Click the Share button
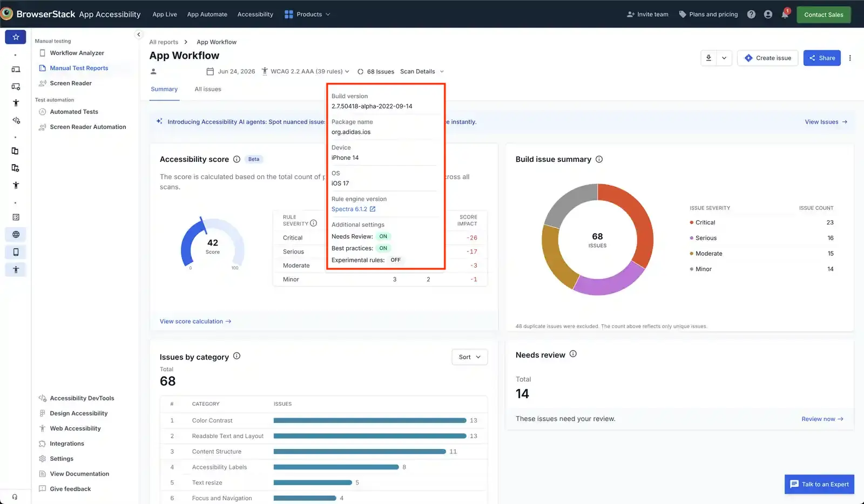 click(822, 58)
